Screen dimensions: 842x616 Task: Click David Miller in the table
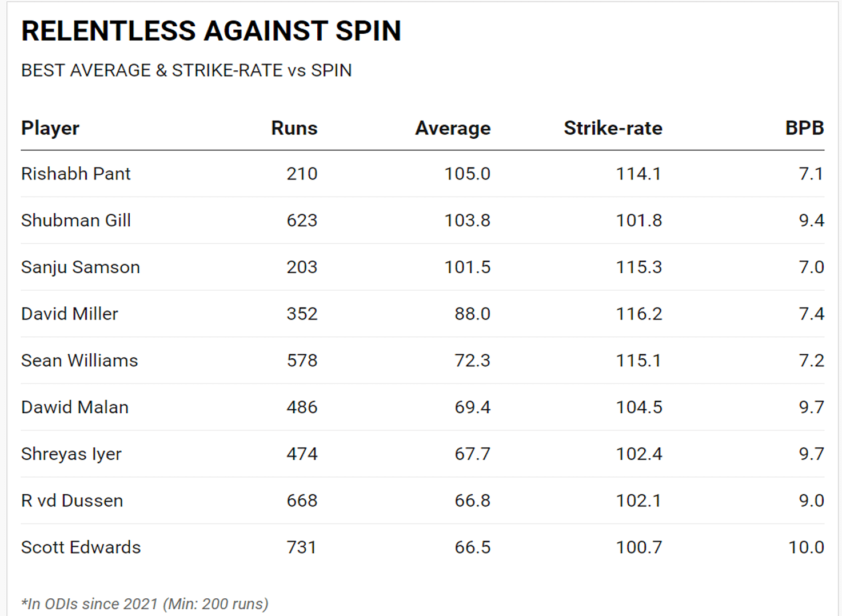pos(69,314)
